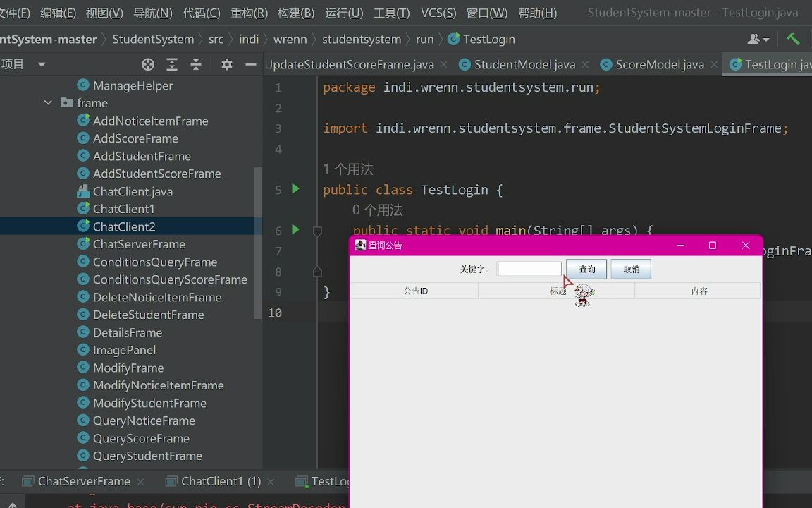The image size is (812, 508).
Task: Hide the project panel using the minus icon
Action: coord(250,64)
